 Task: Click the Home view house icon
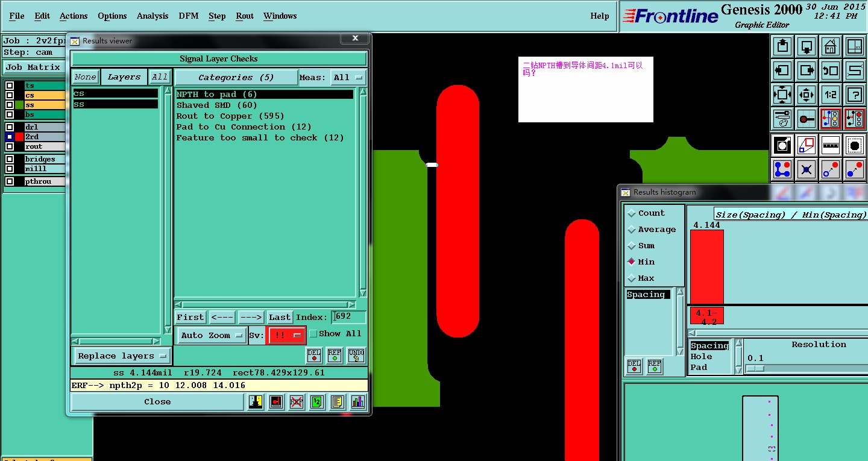[x=831, y=46]
